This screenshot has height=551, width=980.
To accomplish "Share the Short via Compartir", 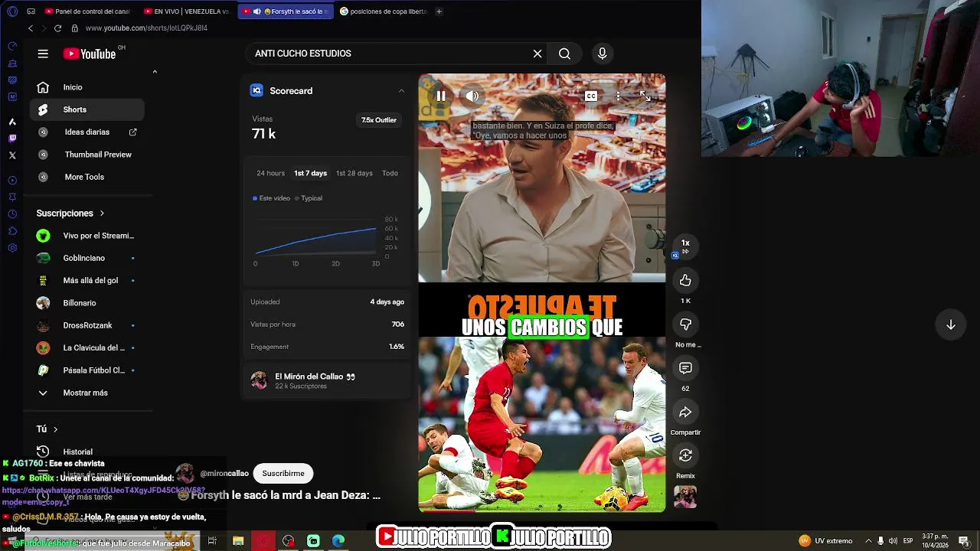I will (x=685, y=412).
